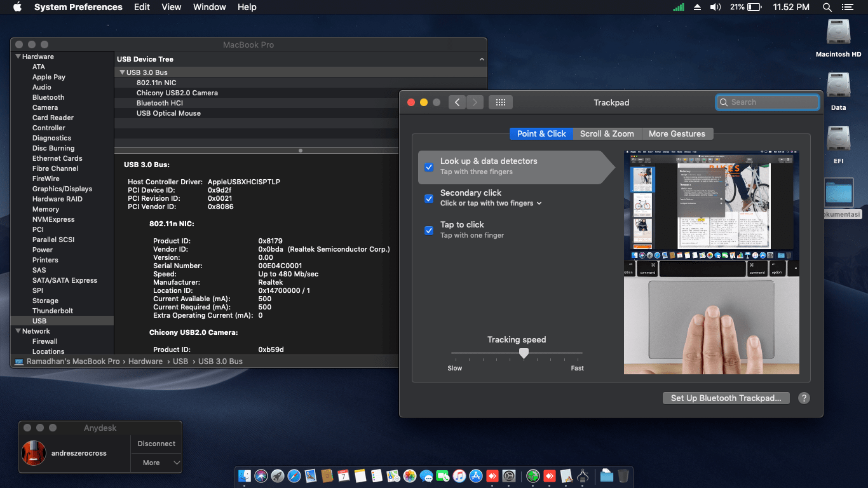This screenshot has width=868, height=488.
Task: Collapse the USB 3.0 Bus tree node
Action: click(122, 72)
